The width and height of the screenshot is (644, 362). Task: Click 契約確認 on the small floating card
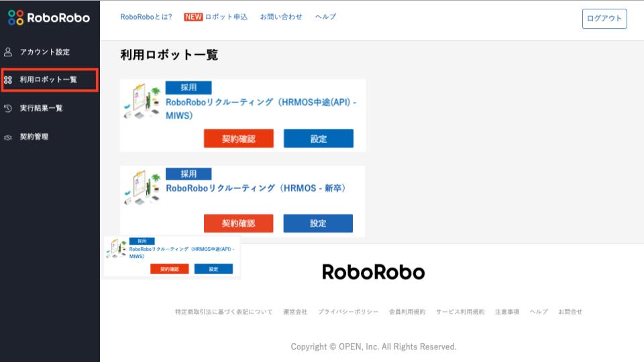click(x=170, y=269)
